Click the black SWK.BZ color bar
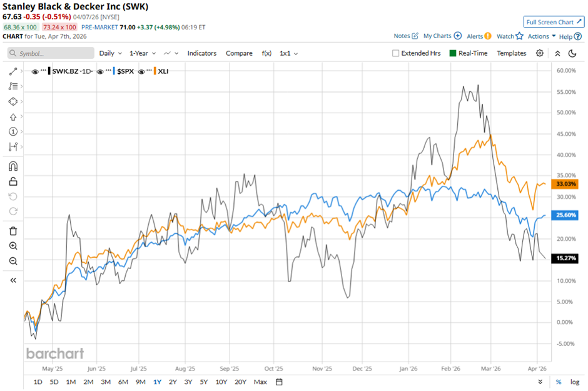 click(49, 71)
